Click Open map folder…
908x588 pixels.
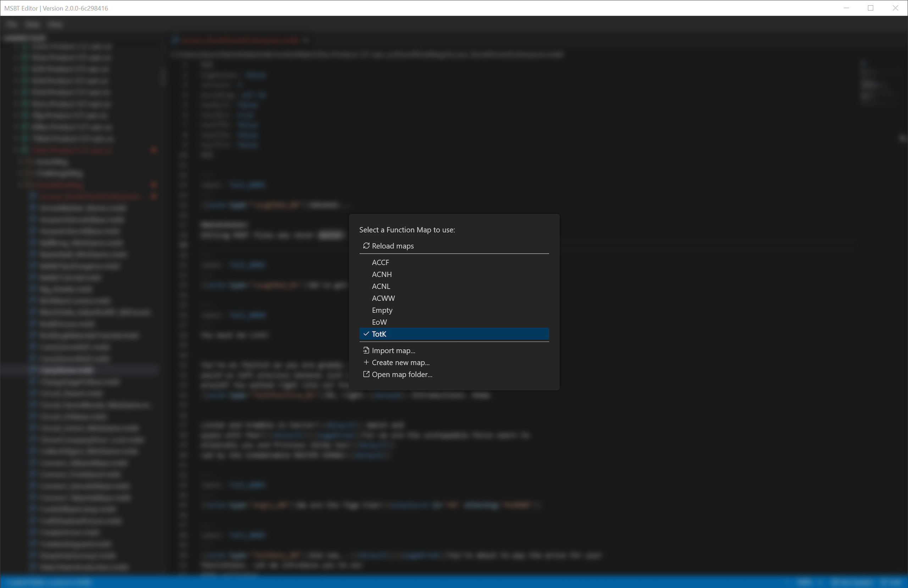pyautogui.click(x=402, y=374)
